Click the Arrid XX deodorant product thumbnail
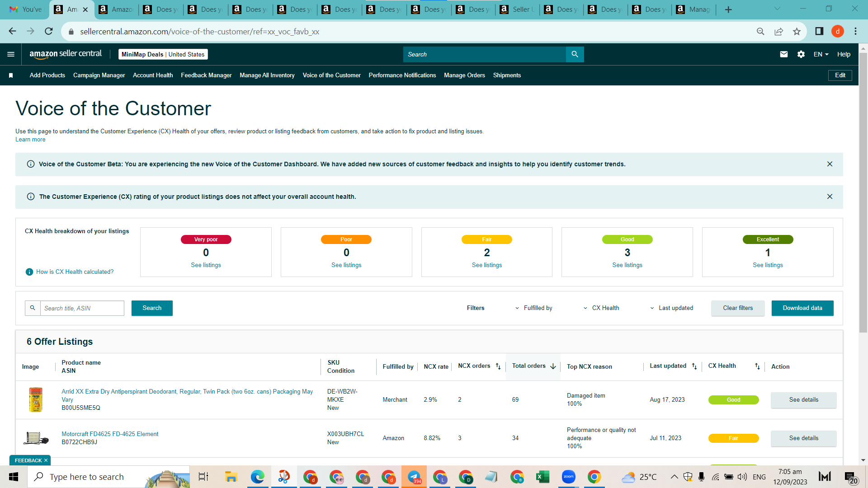This screenshot has height=488, width=868. pyautogui.click(x=36, y=400)
